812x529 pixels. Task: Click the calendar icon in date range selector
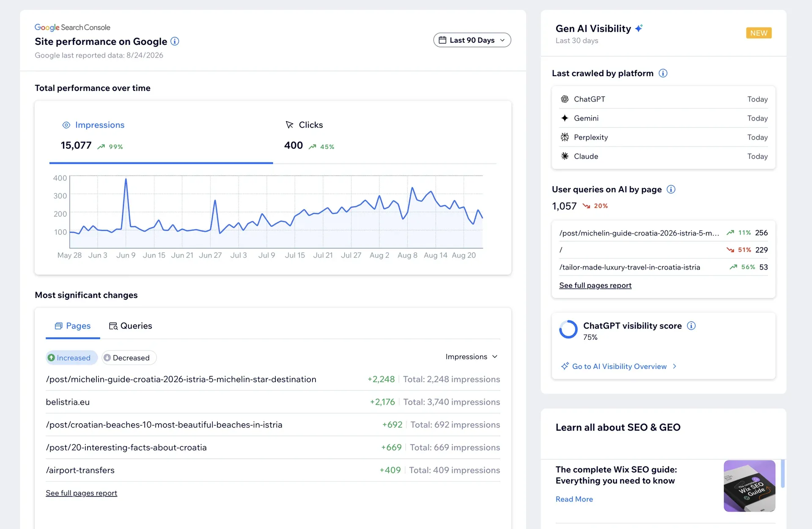click(x=442, y=40)
